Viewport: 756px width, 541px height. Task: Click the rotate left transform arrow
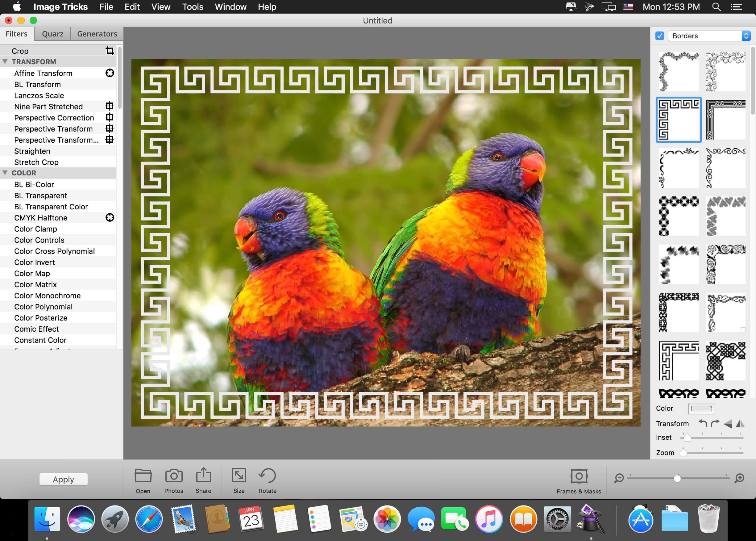click(x=703, y=423)
